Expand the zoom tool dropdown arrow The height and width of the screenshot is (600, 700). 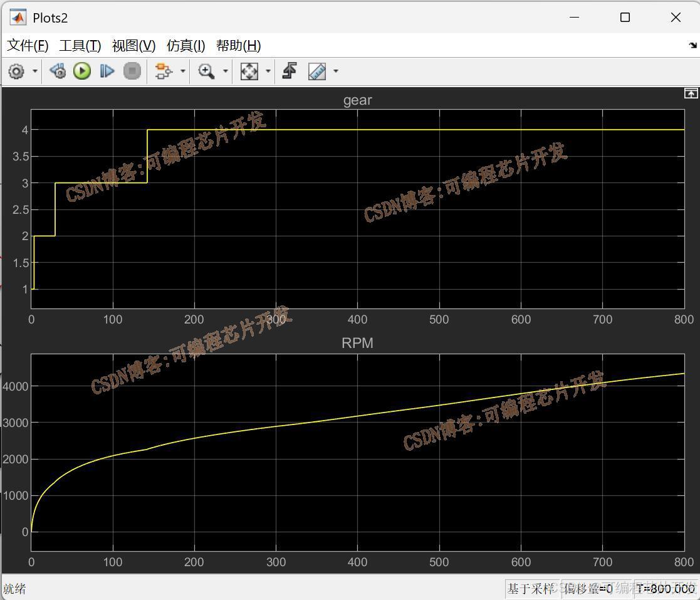point(226,71)
